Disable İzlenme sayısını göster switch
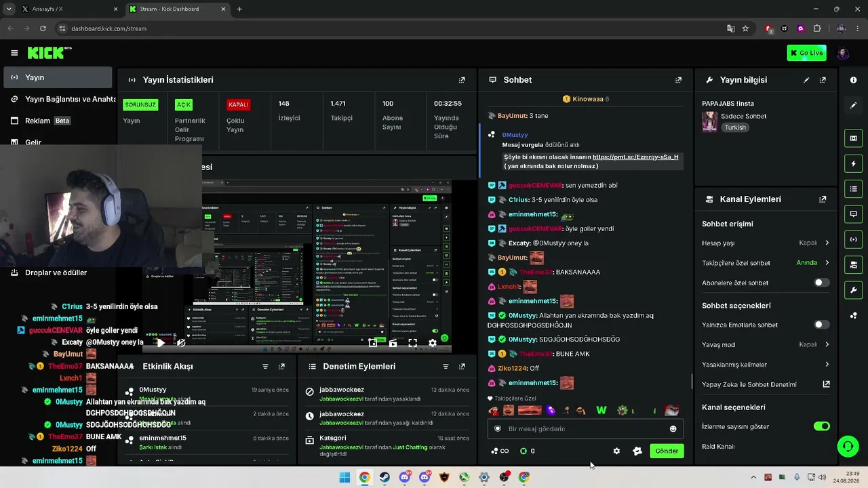The width and height of the screenshot is (868, 488). click(x=821, y=426)
